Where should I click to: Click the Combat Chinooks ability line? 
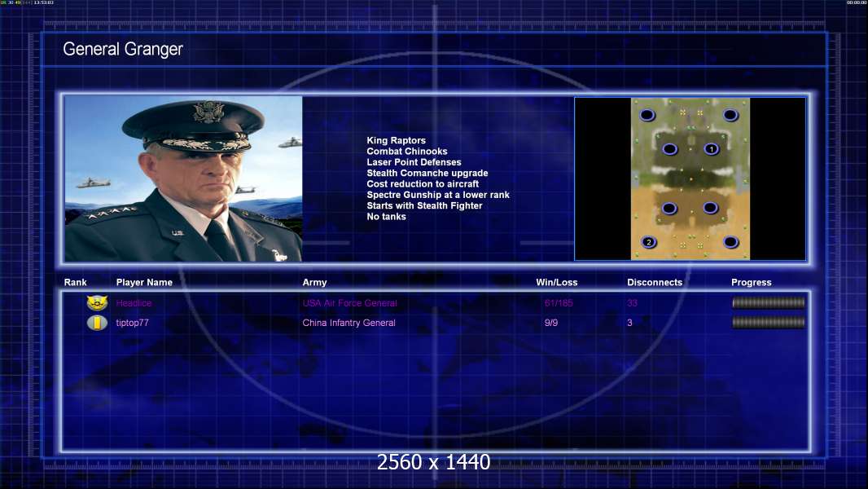407,152
